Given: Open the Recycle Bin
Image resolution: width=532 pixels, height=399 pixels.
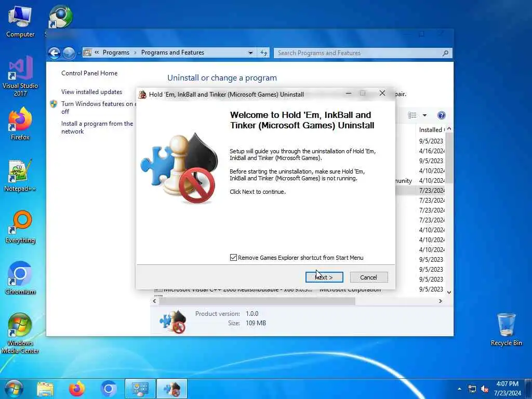Looking at the screenshot, I should pos(506,330).
